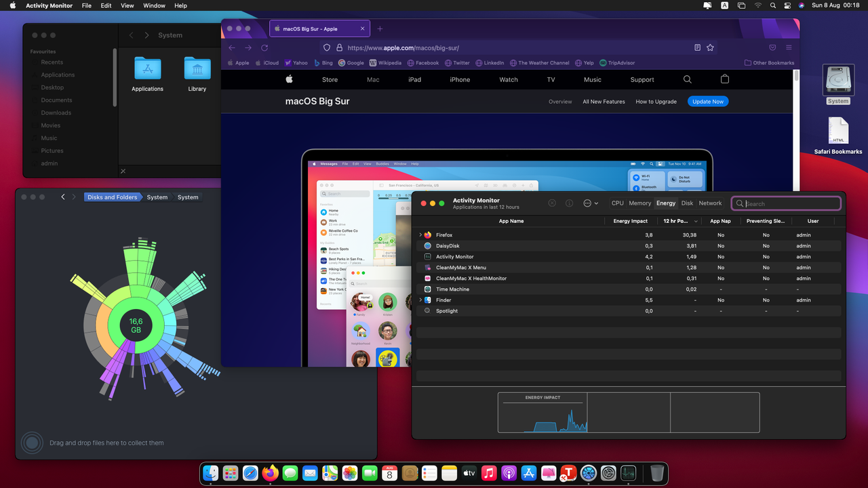Open the Applications folder in Finder window
This screenshot has width=868, height=488.
pyautogui.click(x=147, y=75)
